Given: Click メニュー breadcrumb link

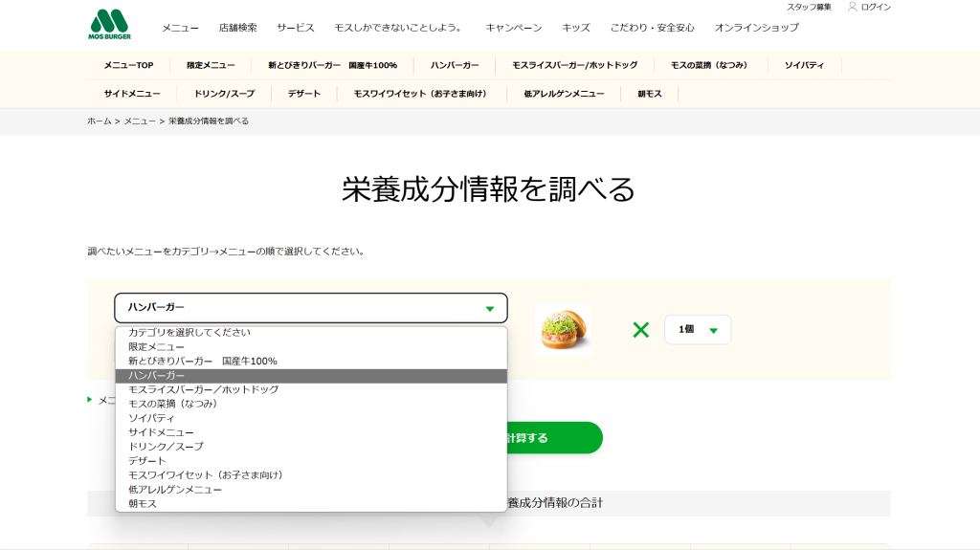Looking at the screenshot, I should (140, 121).
